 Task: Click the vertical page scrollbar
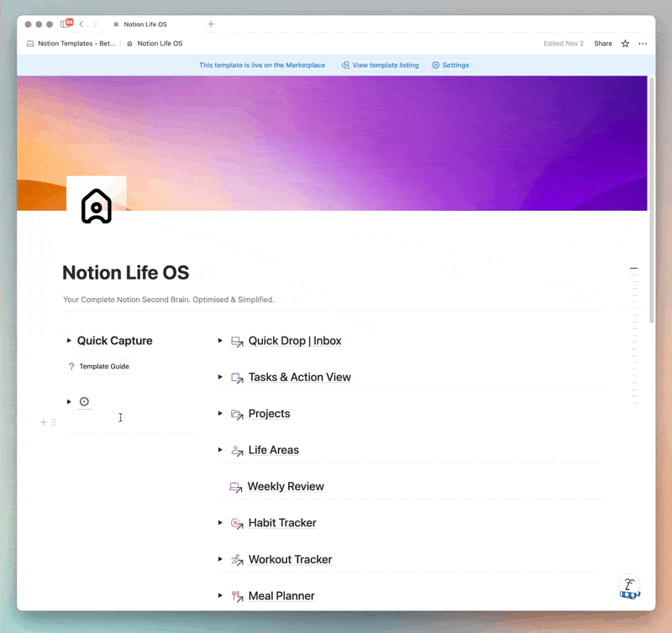pyautogui.click(x=652, y=200)
